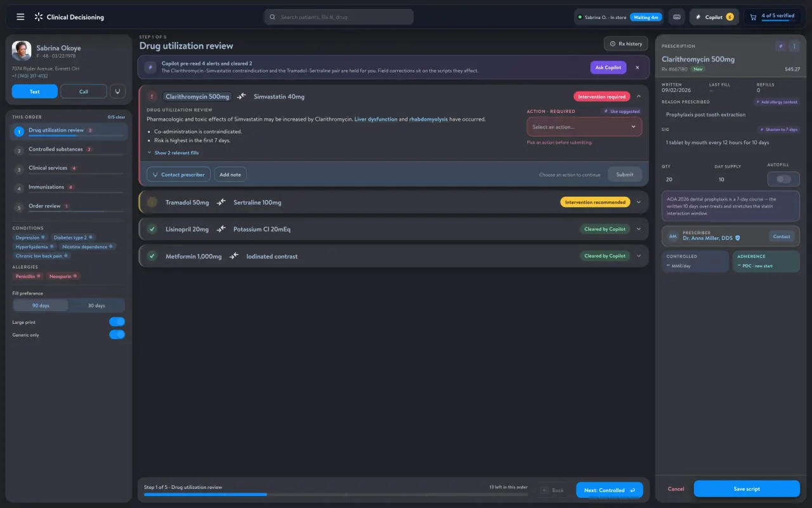Image resolution: width=812 pixels, height=508 pixels.
Task: Click Contact prescriber button
Action: [178, 175]
